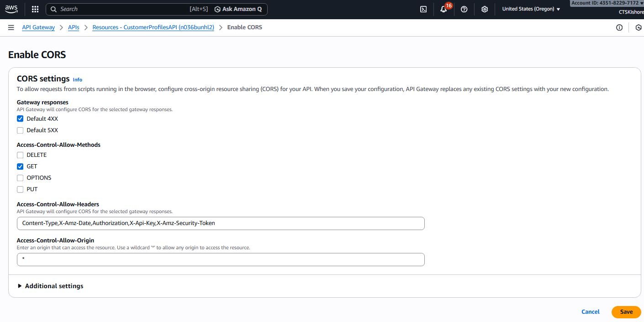Click the Save button

pyautogui.click(x=626, y=312)
